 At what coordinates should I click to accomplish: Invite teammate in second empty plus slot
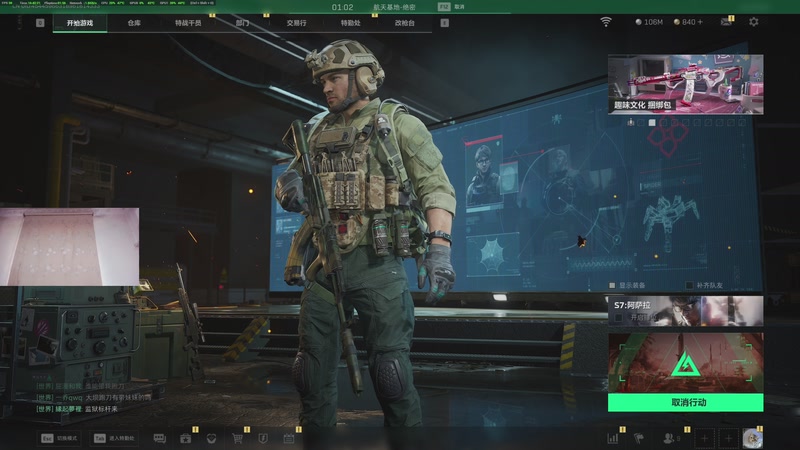[729, 438]
